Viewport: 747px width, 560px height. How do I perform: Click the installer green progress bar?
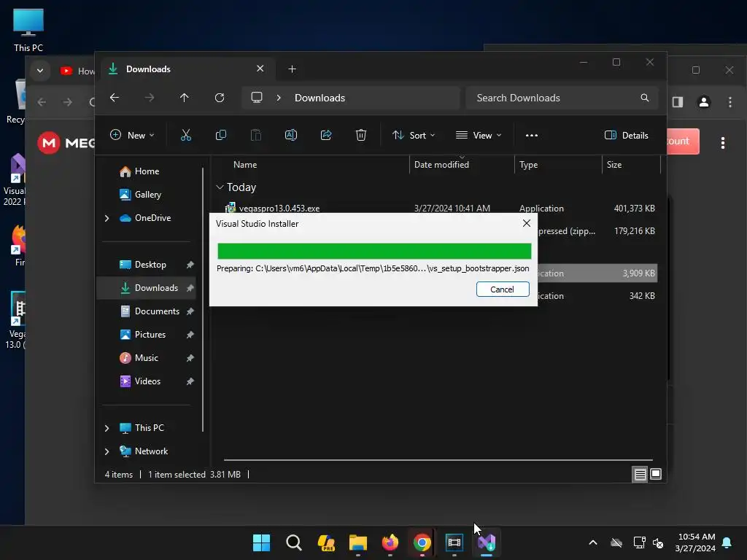coord(374,251)
